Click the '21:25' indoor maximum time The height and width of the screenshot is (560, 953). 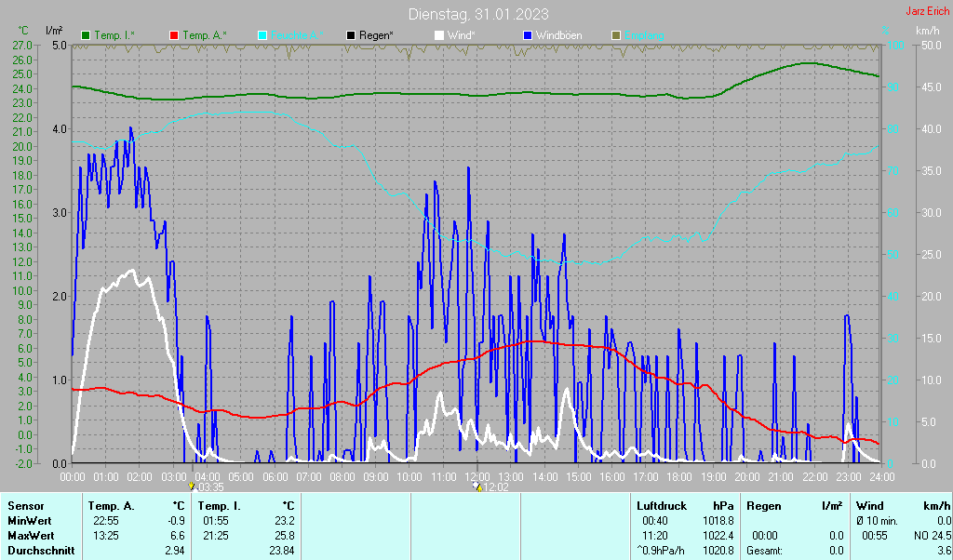click(216, 537)
